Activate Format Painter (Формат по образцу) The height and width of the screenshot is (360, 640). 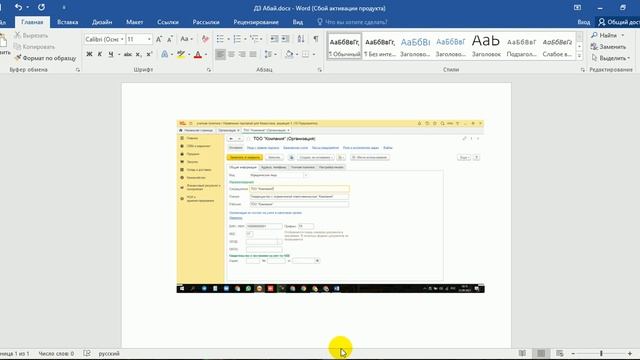pos(45,58)
